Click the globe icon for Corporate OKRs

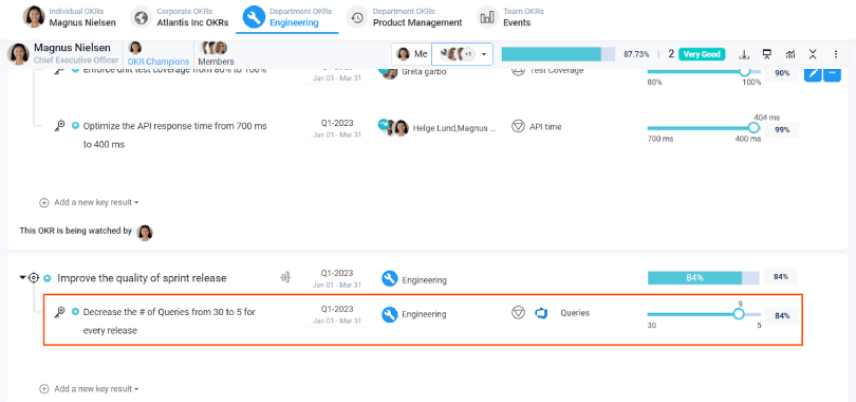point(141,17)
